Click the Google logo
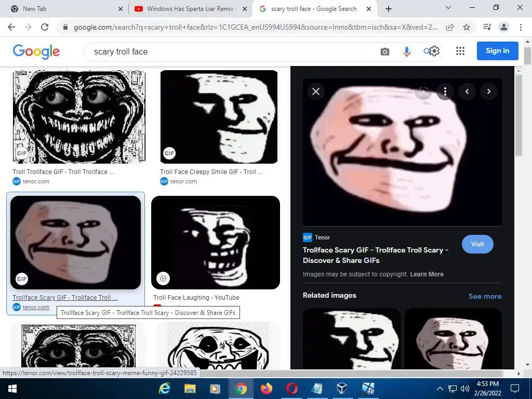This screenshot has height=399, width=532. click(x=36, y=51)
